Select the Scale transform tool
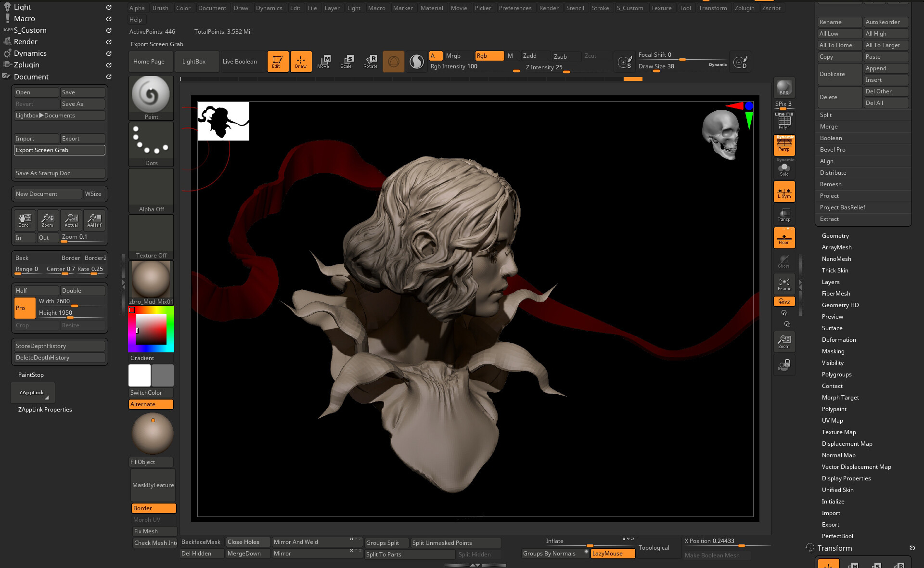 click(x=346, y=61)
